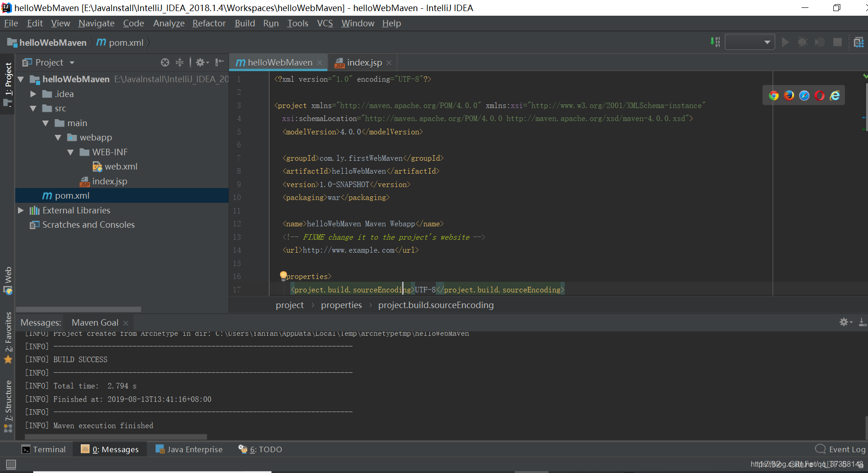Viewport: 868px width, 473px height.
Task: Close the Maven Goal messages tab
Action: pos(126,323)
